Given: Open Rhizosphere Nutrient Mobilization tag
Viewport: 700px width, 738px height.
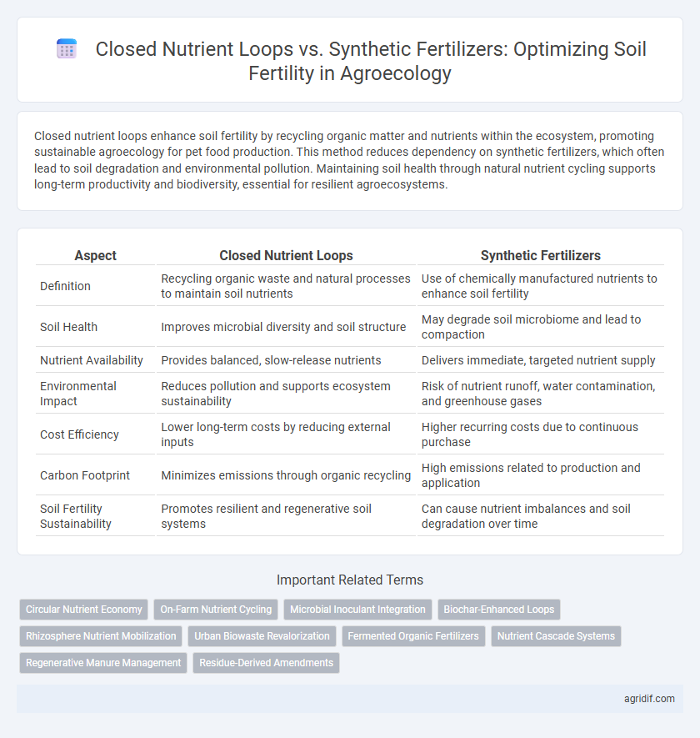Looking at the screenshot, I should 101,636.
